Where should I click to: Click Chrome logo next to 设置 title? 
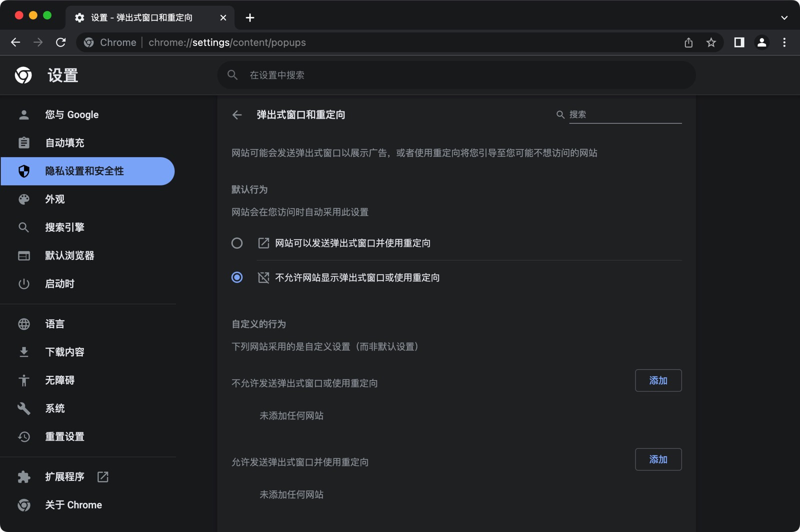[x=23, y=75]
